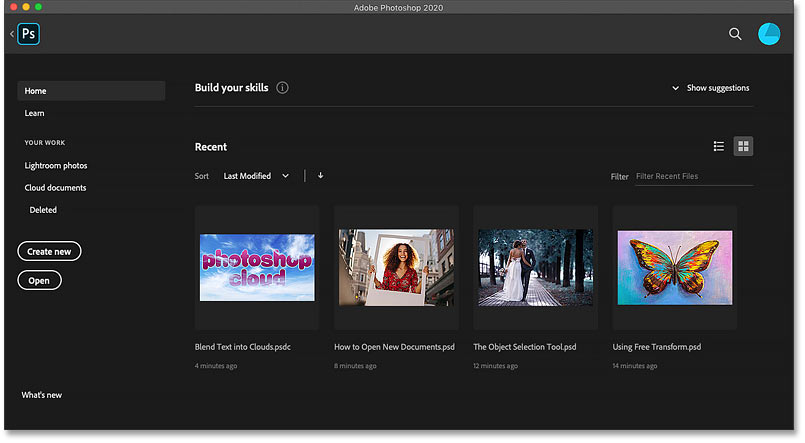Open Lightroom photos

click(55, 165)
